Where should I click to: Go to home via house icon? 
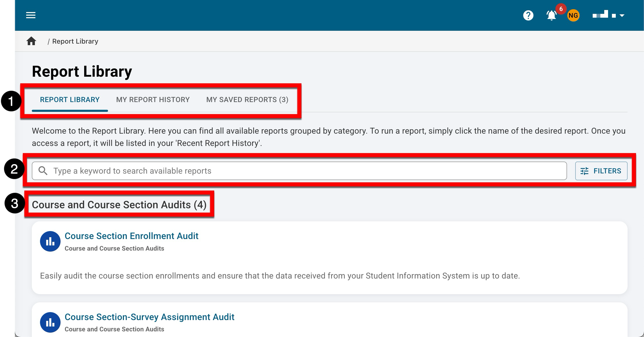[x=31, y=41]
